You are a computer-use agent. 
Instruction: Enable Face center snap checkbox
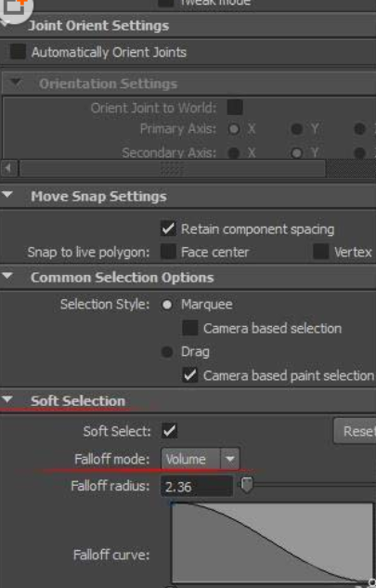click(x=168, y=252)
